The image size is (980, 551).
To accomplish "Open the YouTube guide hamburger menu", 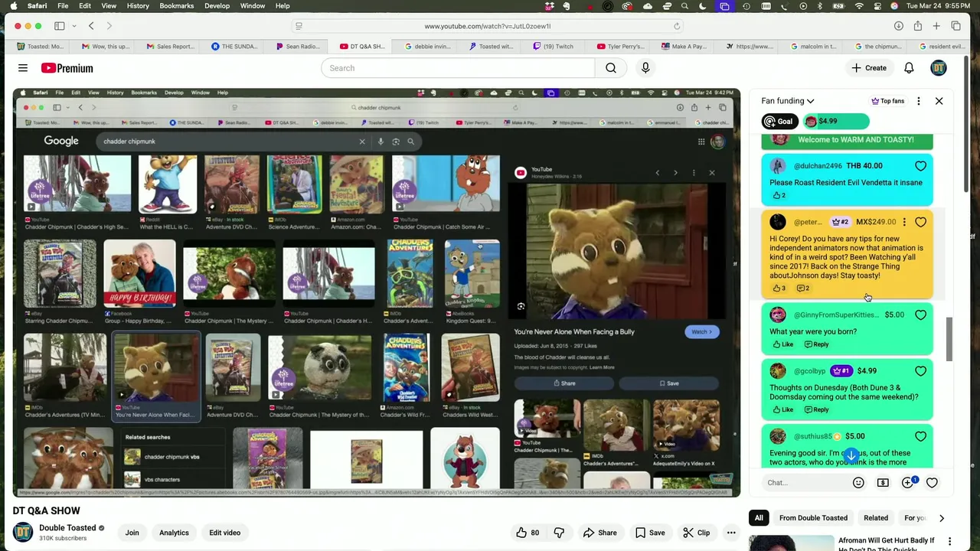I will coord(23,68).
